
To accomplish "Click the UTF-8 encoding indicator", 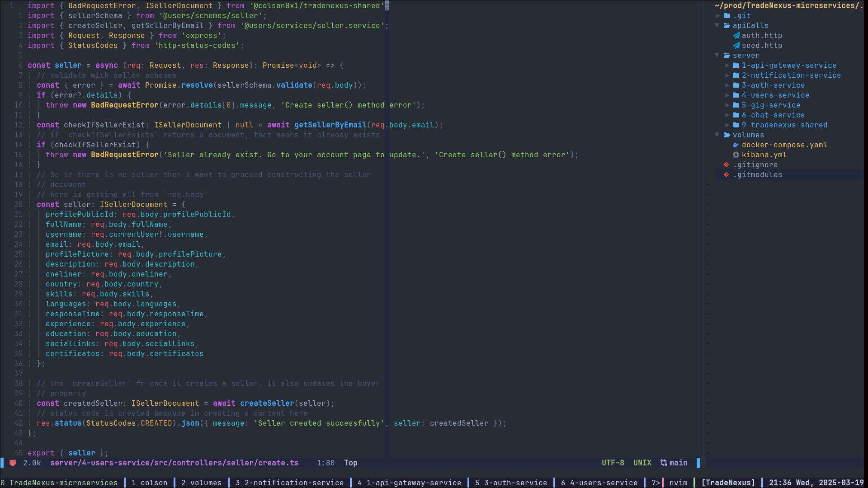I will pos(613,463).
